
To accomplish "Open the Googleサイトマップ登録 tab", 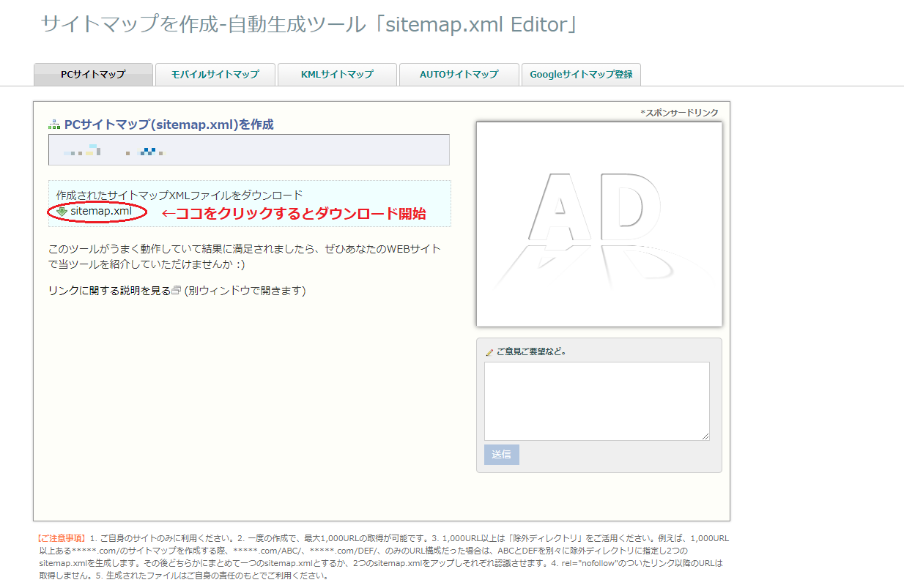I will pos(581,74).
